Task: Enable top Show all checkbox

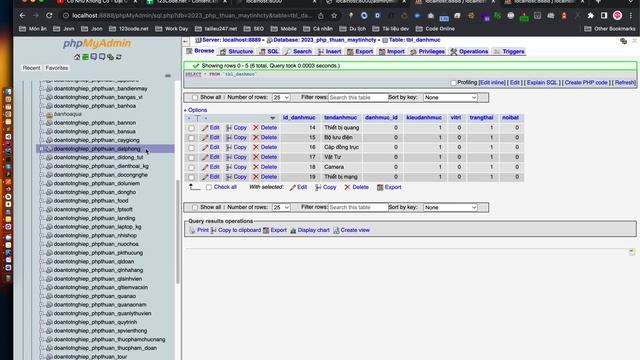Action: pyautogui.click(x=195, y=98)
